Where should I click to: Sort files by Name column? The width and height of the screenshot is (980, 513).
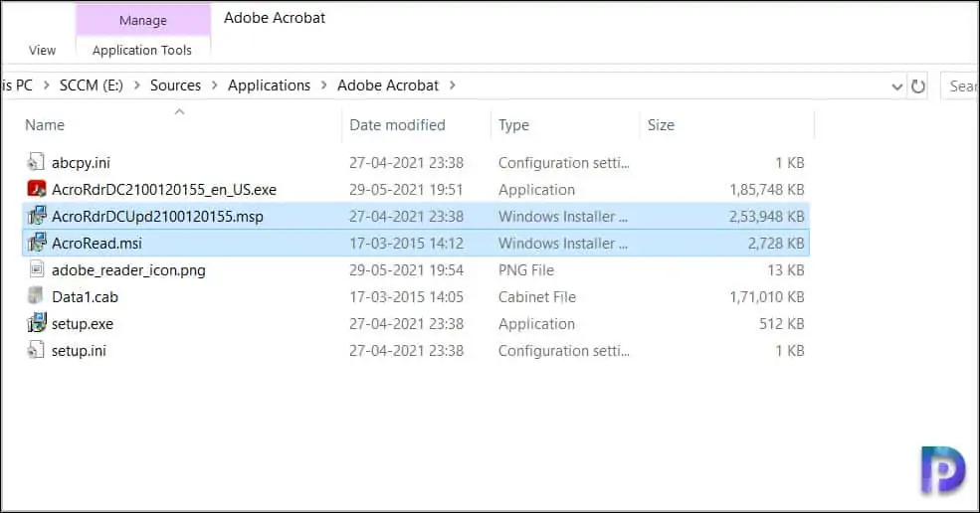pos(45,125)
